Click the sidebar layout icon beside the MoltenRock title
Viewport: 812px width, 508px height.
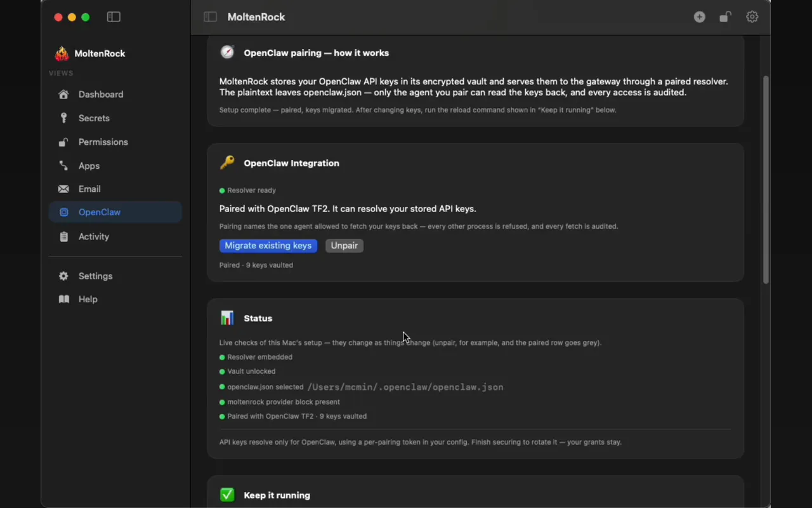[210, 17]
